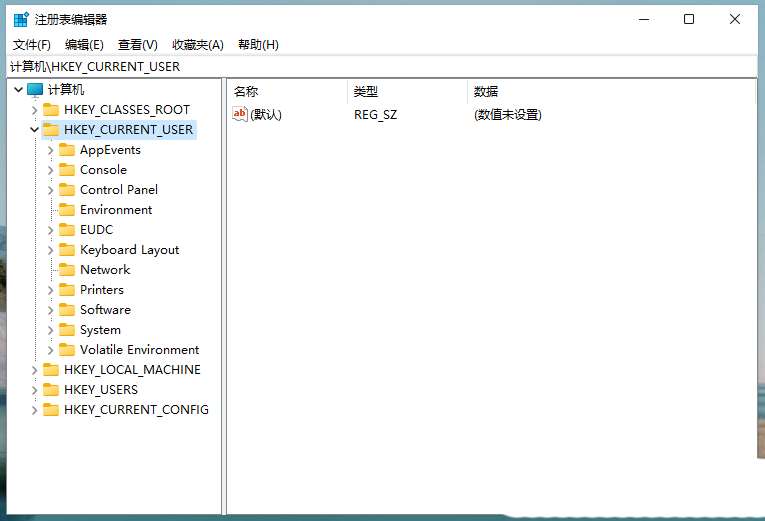The height and width of the screenshot is (521, 765).
Task: Sort by the 类型 column header
Action: (408, 92)
